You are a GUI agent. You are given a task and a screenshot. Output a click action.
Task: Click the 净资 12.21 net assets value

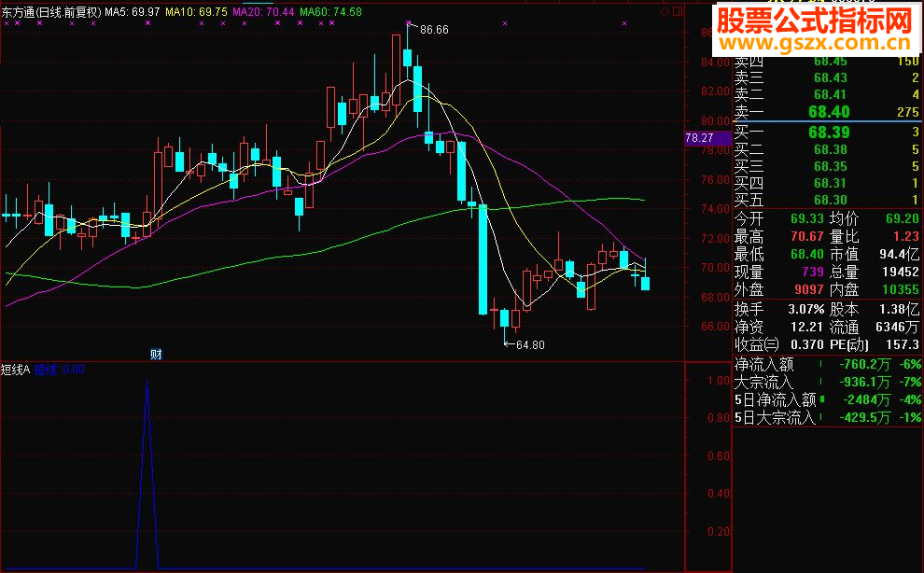tap(806, 327)
